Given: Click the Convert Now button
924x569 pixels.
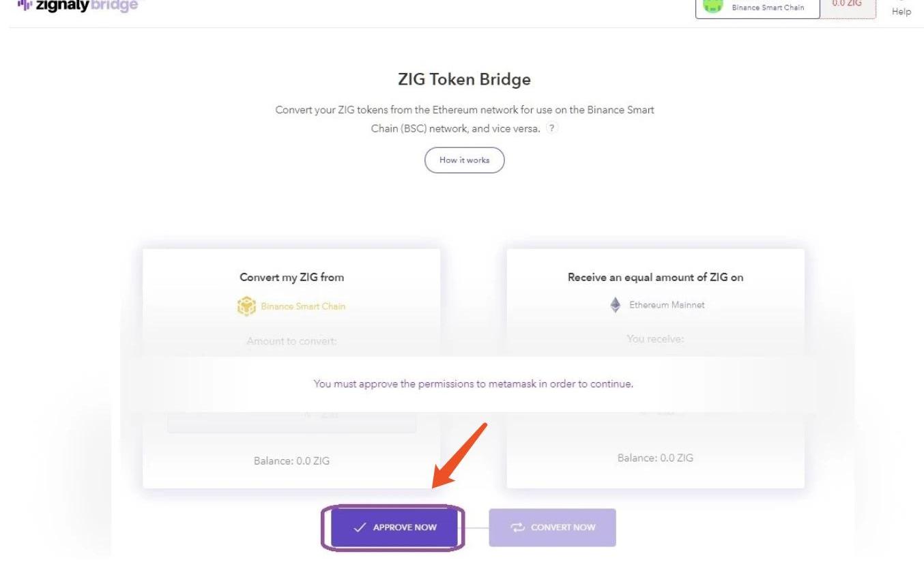Looking at the screenshot, I should [552, 527].
